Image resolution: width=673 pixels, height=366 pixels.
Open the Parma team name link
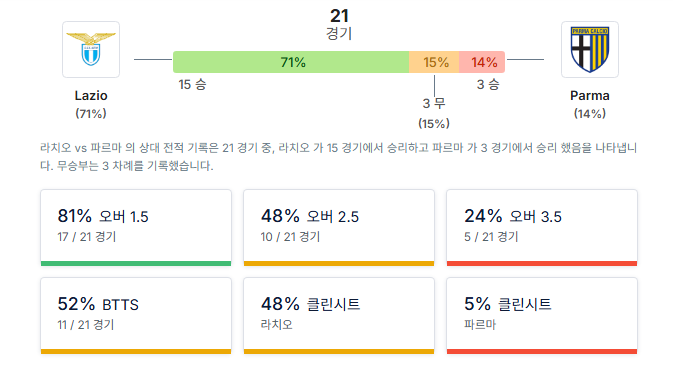pyautogui.click(x=590, y=95)
